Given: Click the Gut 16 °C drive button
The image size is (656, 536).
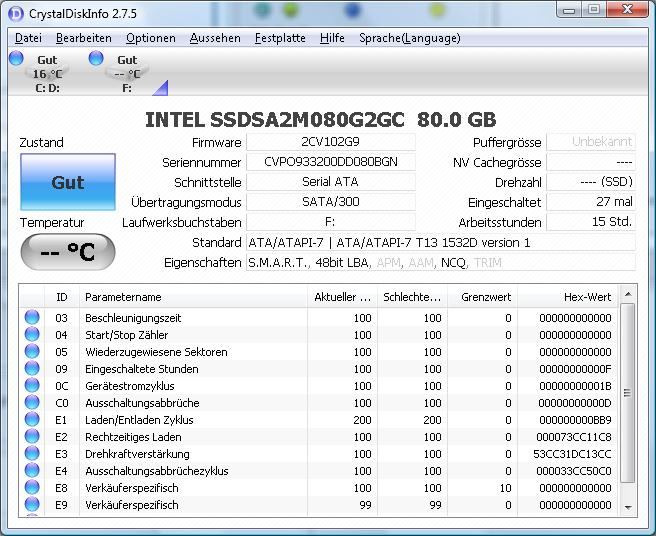Looking at the screenshot, I should point(47,73).
